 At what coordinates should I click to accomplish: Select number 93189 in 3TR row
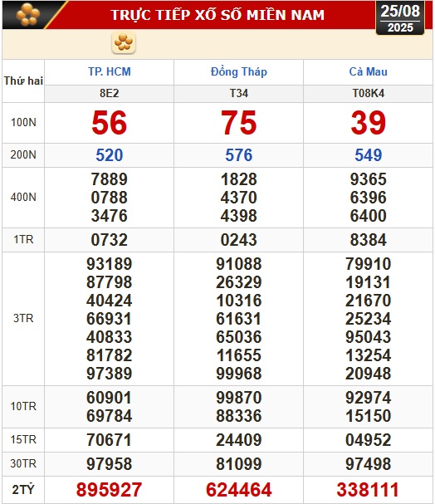point(110,264)
